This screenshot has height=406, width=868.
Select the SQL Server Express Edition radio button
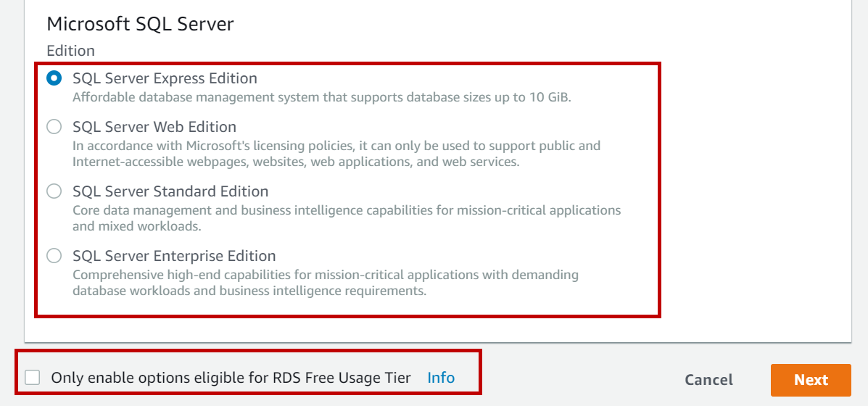[54, 78]
